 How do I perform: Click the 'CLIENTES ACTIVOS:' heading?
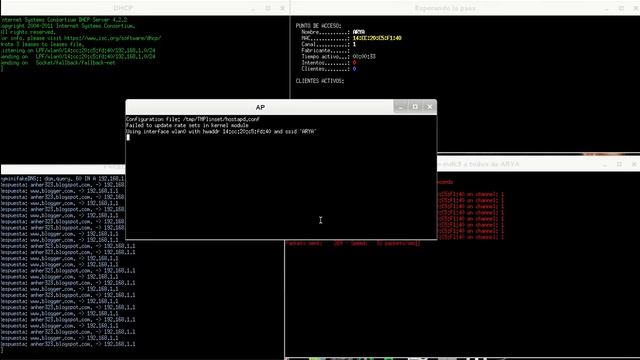tap(320, 81)
